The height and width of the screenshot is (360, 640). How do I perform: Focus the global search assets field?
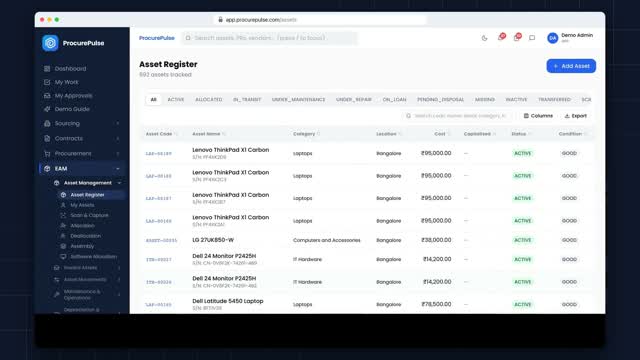coord(269,38)
